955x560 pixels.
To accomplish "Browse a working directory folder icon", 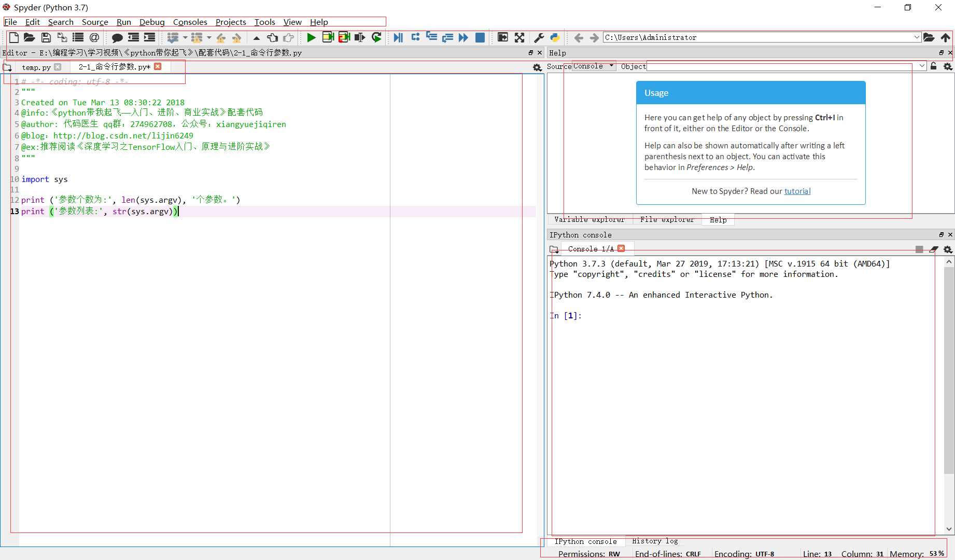I will (x=929, y=37).
